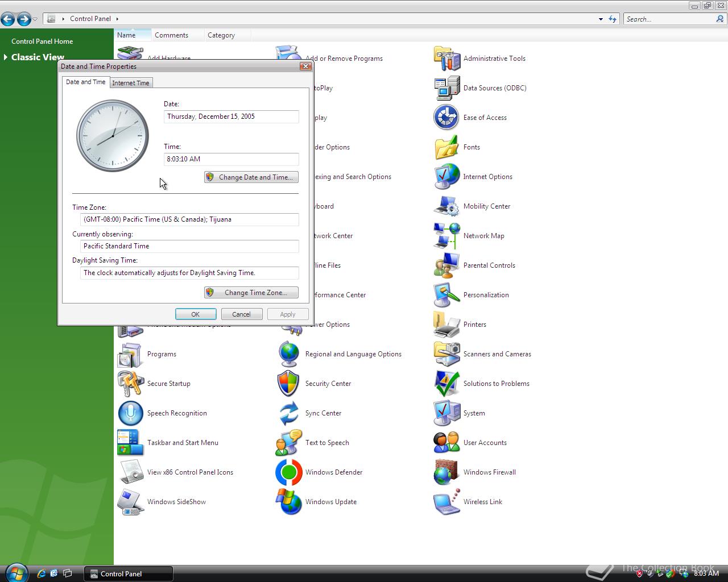Open the Security Center shield icon
The width and height of the screenshot is (728, 582).
pyautogui.click(x=288, y=383)
